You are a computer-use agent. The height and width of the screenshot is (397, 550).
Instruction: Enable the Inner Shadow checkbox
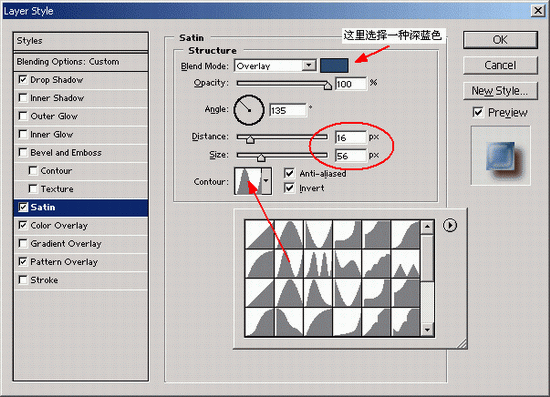(x=23, y=97)
